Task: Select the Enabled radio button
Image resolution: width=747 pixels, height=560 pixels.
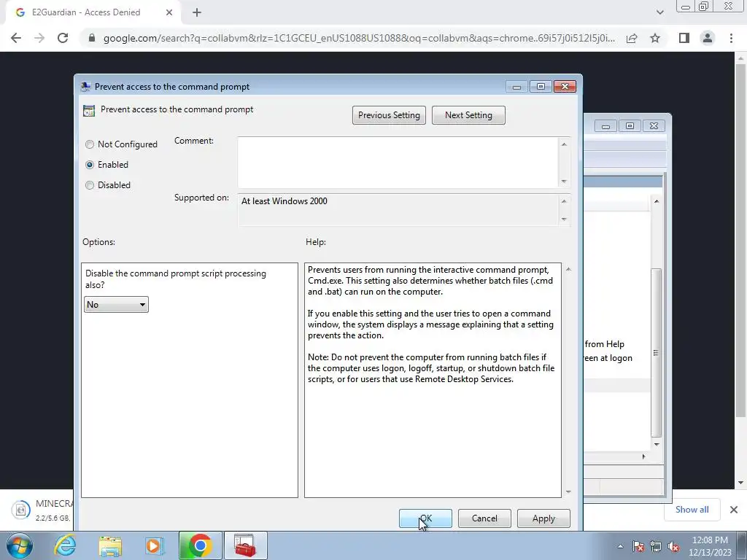Action: pos(90,165)
